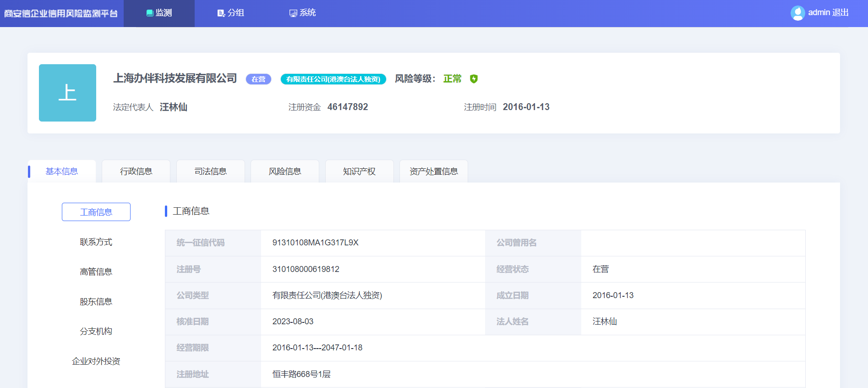Open the 分组 menu

coord(231,13)
